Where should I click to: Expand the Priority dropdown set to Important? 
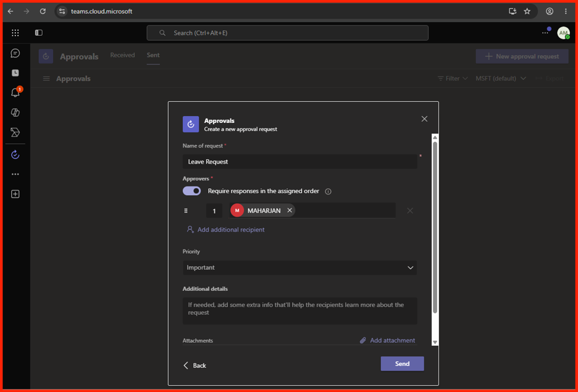(299, 267)
